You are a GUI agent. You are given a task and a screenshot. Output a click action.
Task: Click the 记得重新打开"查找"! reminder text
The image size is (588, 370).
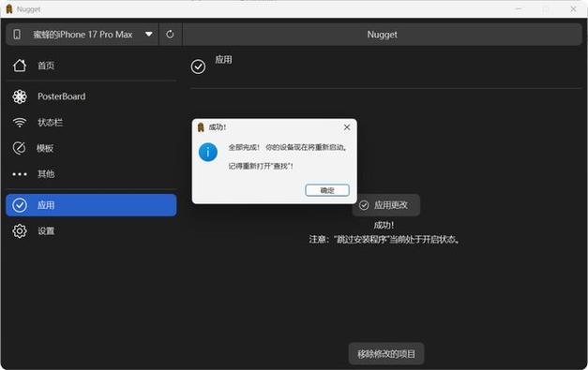click(x=261, y=166)
